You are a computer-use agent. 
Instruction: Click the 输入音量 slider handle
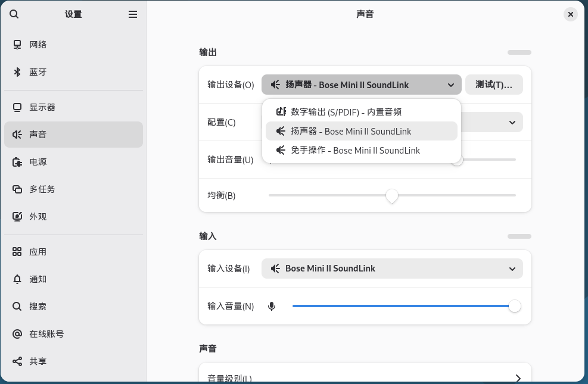(515, 306)
